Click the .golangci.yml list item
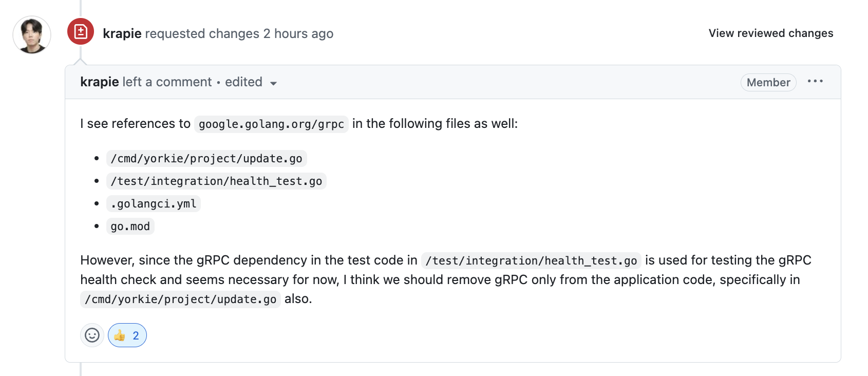Viewport: 868px width, 376px height. [154, 204]
